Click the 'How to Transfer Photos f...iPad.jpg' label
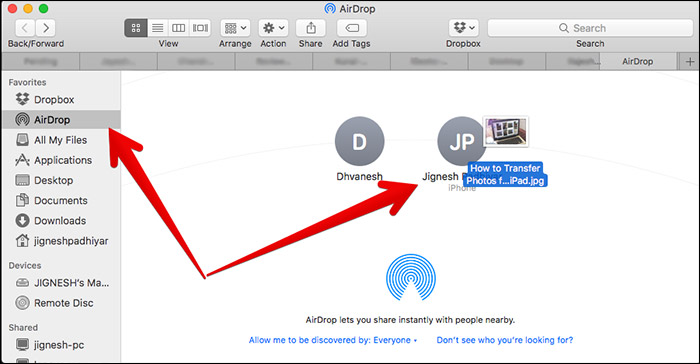700x364 pixels. pyautogui.click(x=505, y=175)
